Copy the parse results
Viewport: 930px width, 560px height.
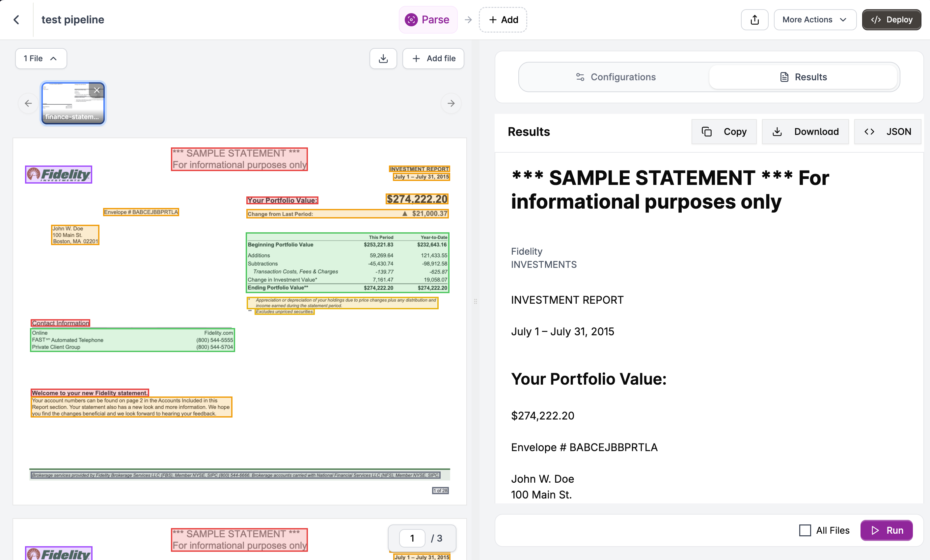coord(724,132)
